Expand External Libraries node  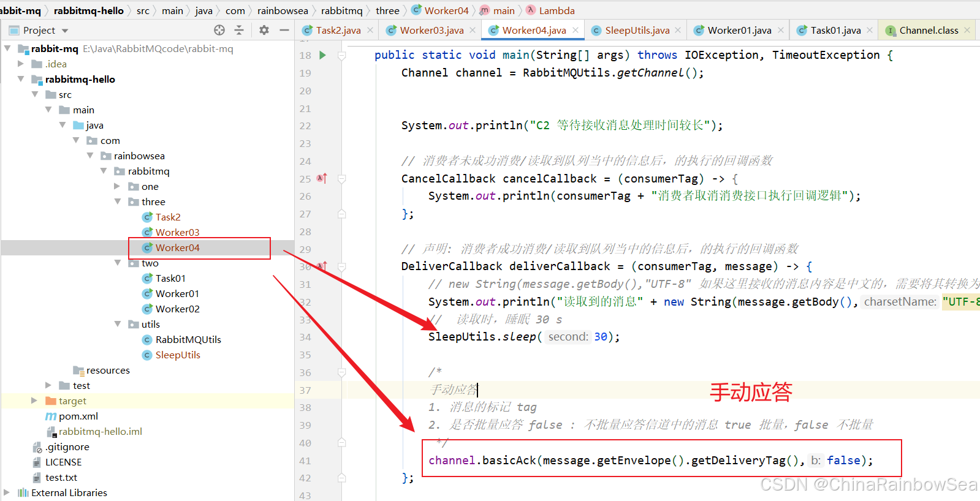pyautogui.click(x=7, y=492)
